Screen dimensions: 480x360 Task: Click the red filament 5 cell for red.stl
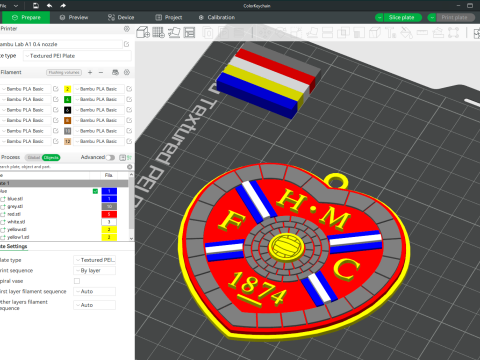109,214
